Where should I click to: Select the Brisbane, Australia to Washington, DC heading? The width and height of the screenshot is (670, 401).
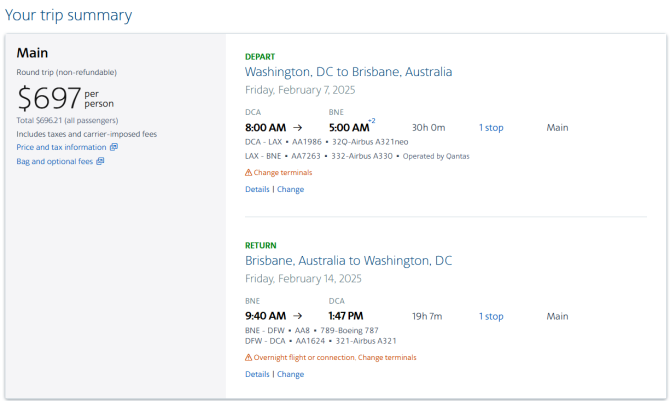tap(348, 261)
